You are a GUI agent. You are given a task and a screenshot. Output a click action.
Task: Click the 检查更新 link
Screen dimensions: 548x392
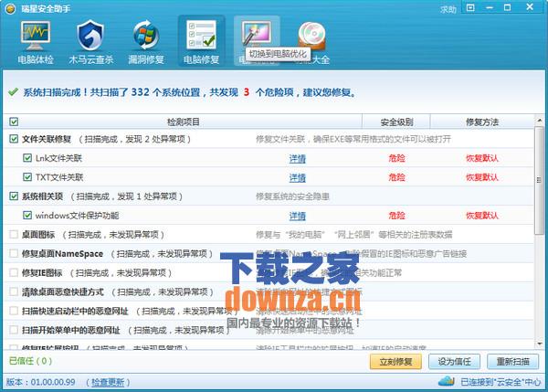[108, 382]
